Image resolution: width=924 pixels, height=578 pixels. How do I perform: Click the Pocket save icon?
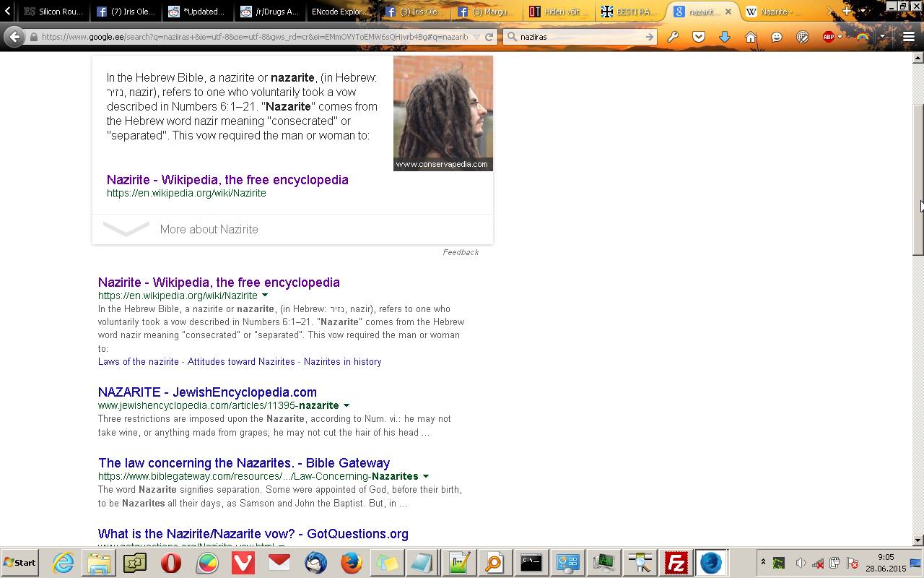click(x=699, y=37)
